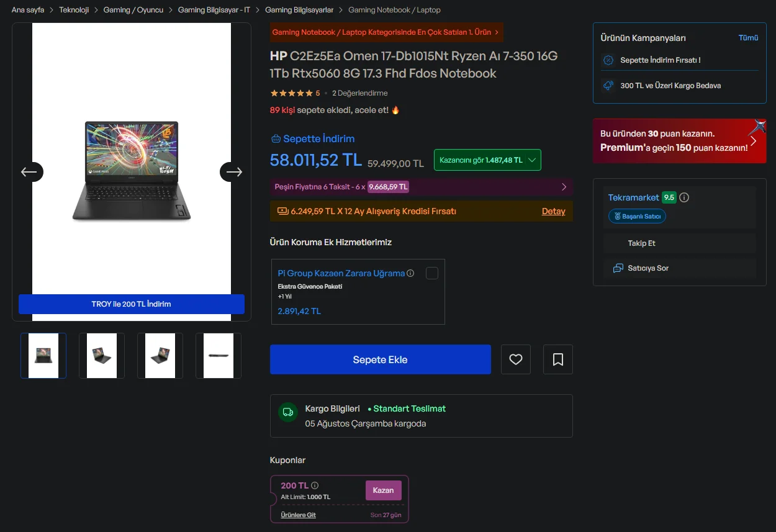The height and width of the screenshot is (532, 776).
Task: Click the five-star rating
Action: pyautogui.click(x=292, y=93)
